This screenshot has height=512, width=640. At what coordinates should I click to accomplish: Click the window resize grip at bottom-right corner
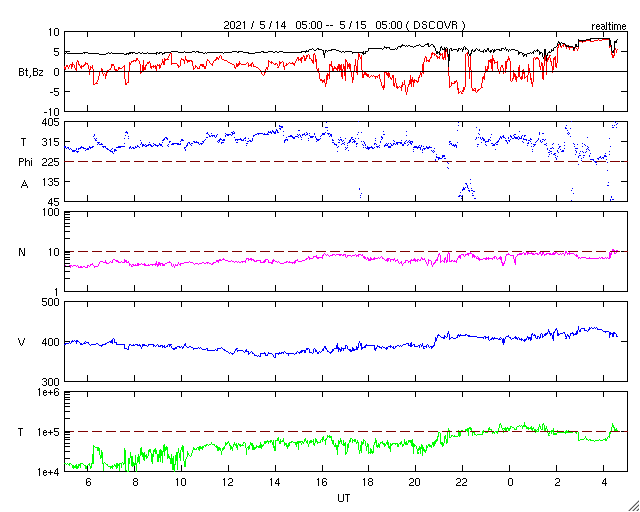[x=634, y=506]
